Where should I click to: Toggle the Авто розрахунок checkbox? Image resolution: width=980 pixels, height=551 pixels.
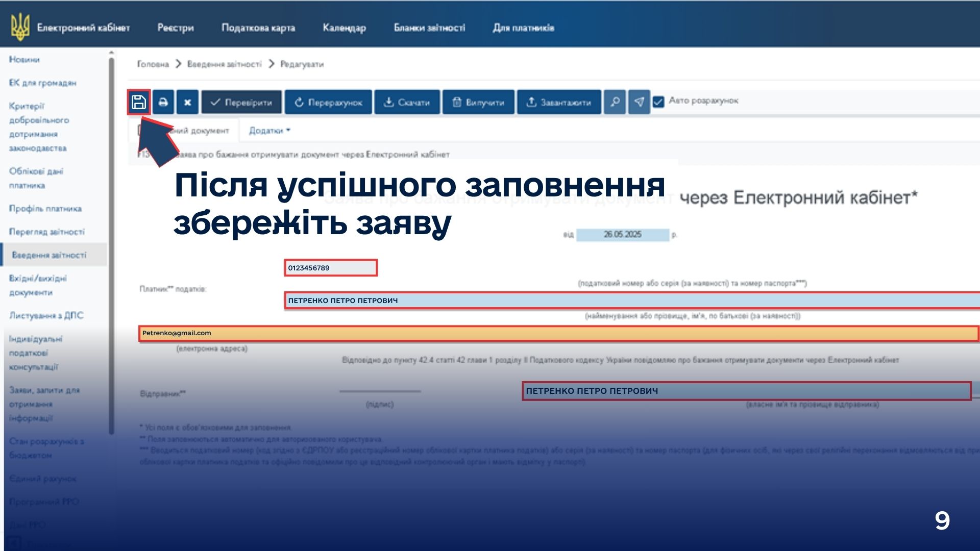tap(658, 102)
